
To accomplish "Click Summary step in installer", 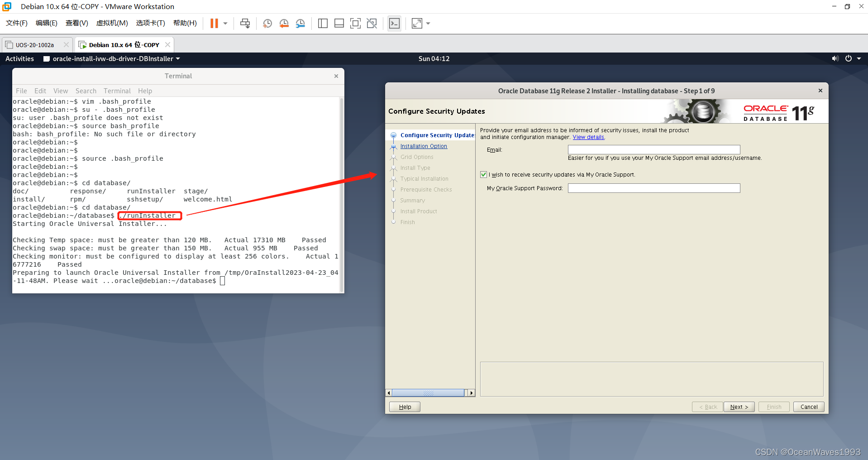I will click(x=412, y=201).
